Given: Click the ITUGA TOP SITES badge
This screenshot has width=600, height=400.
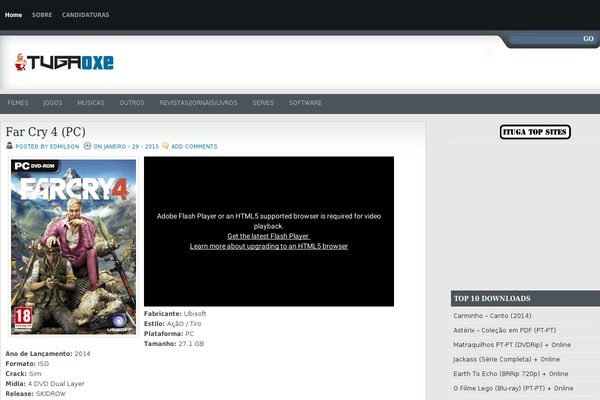Looking at the screenshot, I should 535,132.
